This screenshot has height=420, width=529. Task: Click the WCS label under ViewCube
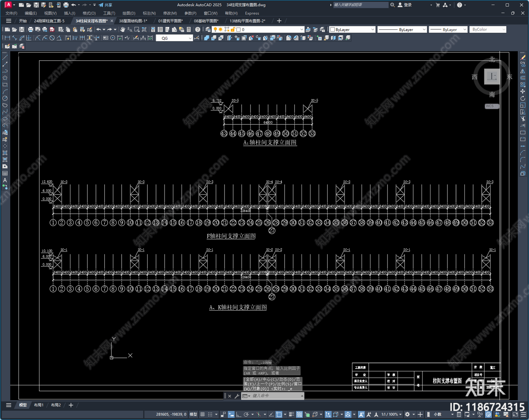pos(492,106)
